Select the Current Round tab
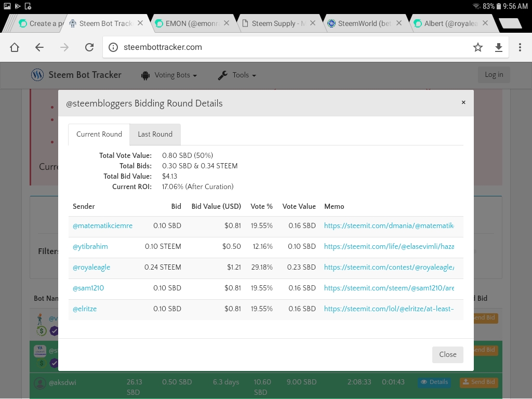 [99, 135]
